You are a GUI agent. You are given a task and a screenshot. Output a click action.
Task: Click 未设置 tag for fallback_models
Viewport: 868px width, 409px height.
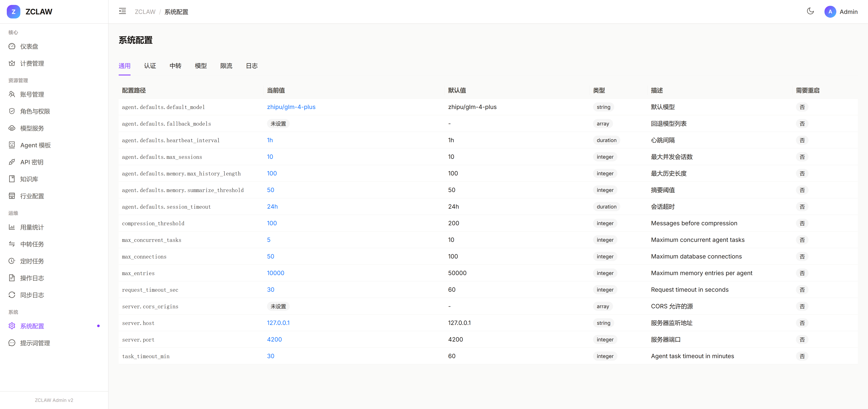coord(278,124)
